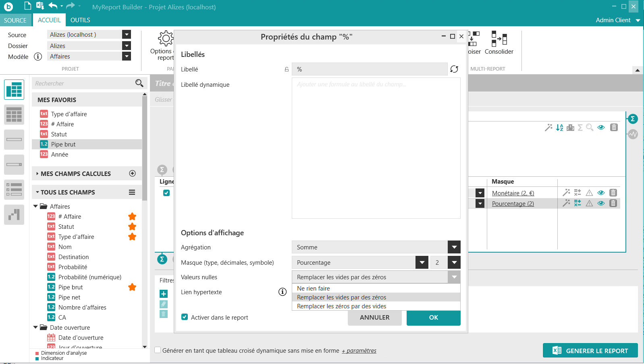This screenshot has width=644, height=364.
Task: Switch to the OUTILS tab
Action: [80, 20]
